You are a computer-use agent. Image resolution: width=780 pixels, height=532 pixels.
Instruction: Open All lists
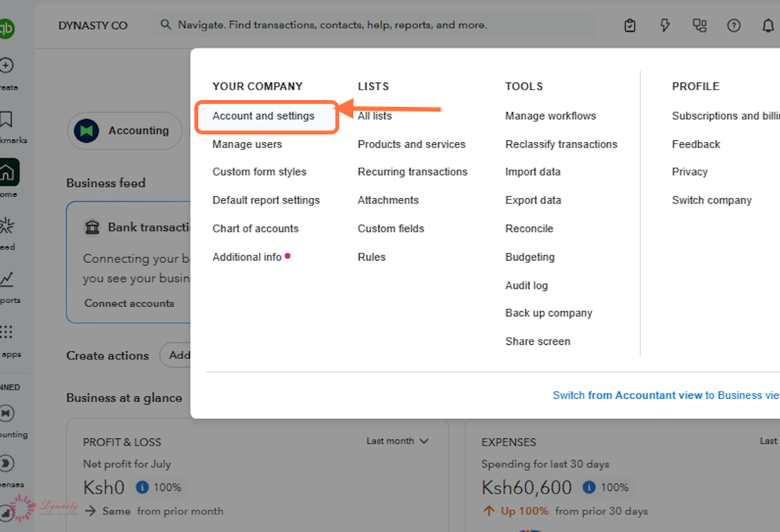(x=374, y=116)
